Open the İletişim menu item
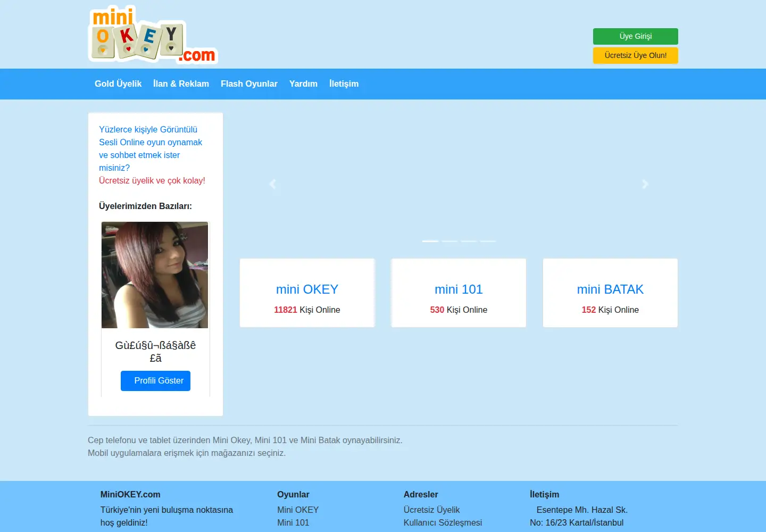The width and height of the screenshot is (766, 532). click(x=344, y=84)
